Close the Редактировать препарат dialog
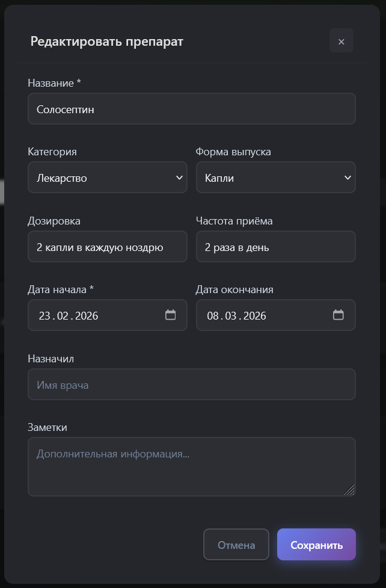 [x=341, y=41]
